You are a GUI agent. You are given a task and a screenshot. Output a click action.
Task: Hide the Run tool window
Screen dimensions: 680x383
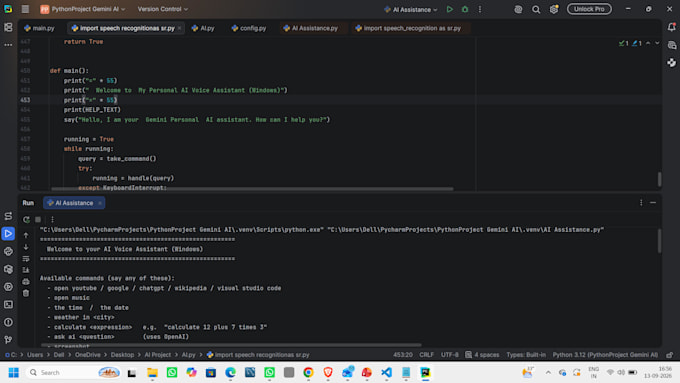pyautogui.click(x=653, y=203)
